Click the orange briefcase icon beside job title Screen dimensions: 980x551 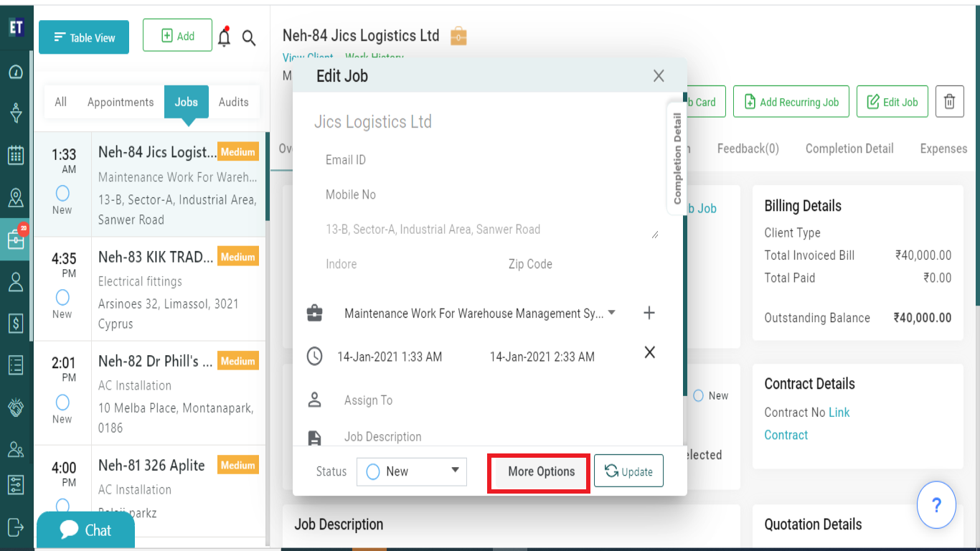458,35
